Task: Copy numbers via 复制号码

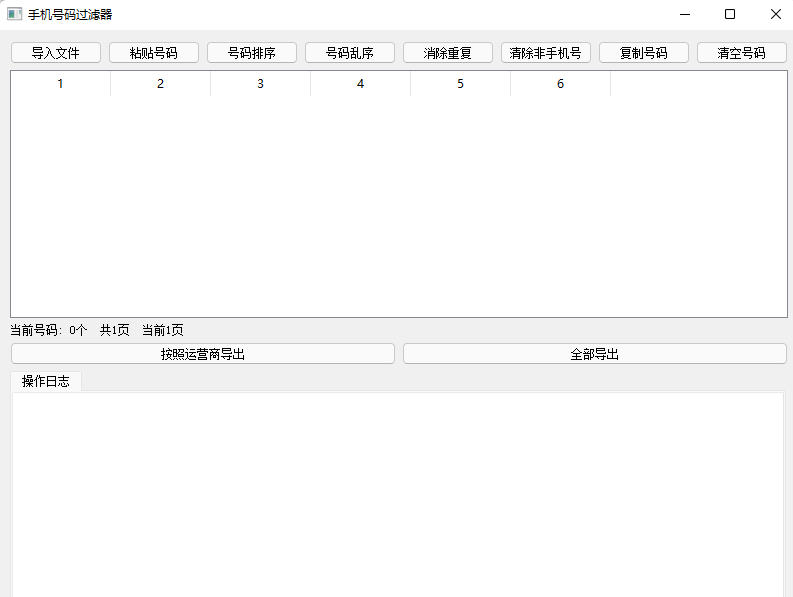Action: tap(644, 53)
